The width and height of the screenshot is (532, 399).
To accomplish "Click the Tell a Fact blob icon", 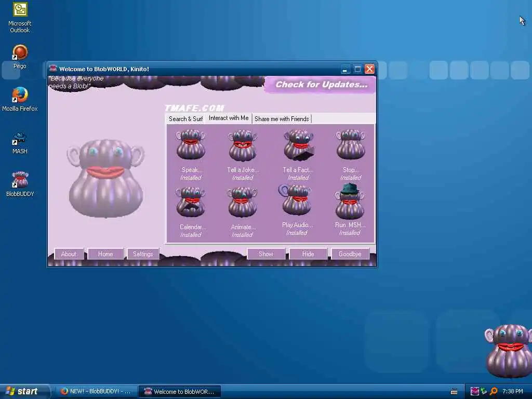I will coord(299,145).
